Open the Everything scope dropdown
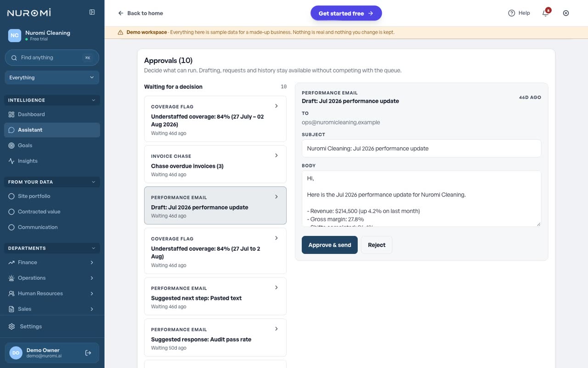Image resolution: width=588 pixels, height=368 pixels. 52,78
